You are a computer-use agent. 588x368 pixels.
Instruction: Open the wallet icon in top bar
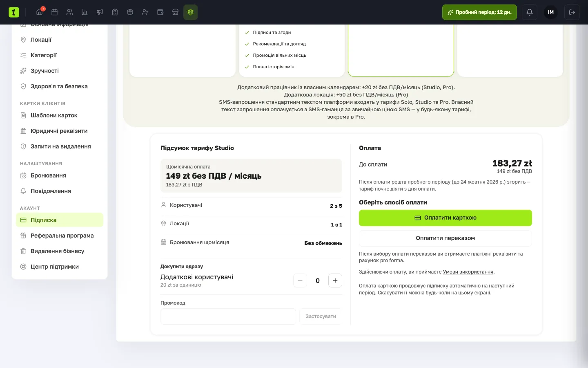click(x=160, y=12)
